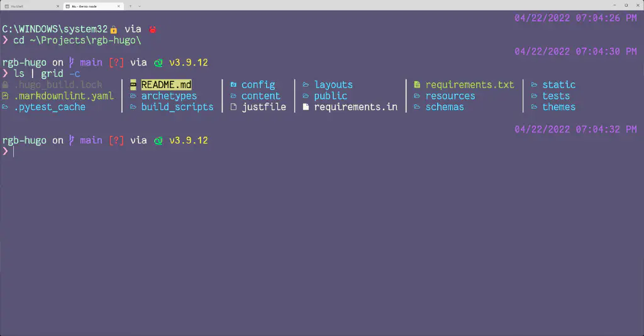Click the git branch icon before main

tap(72, 62)
